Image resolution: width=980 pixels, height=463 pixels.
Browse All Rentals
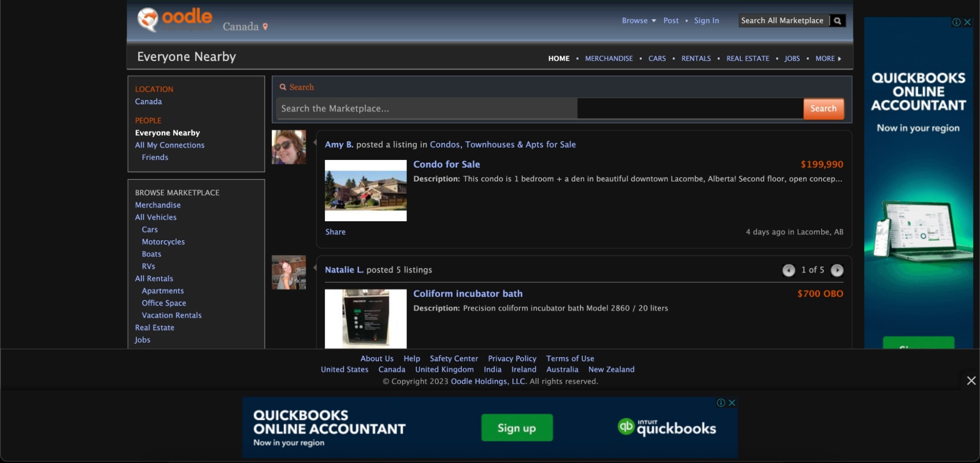[x=154, y=279]
